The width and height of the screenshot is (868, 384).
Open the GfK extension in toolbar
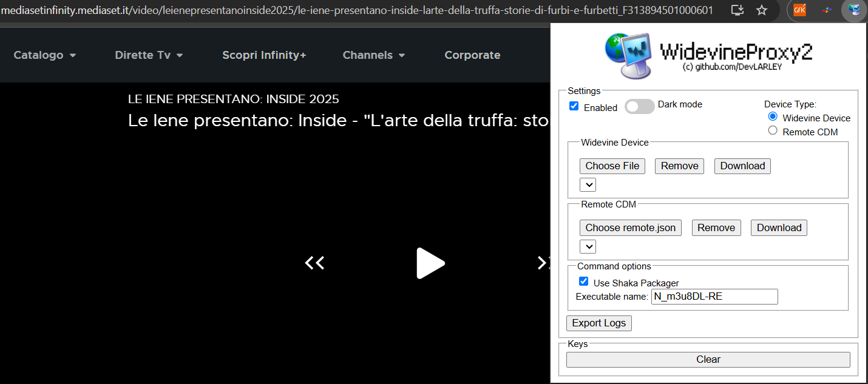click(799, 10)
